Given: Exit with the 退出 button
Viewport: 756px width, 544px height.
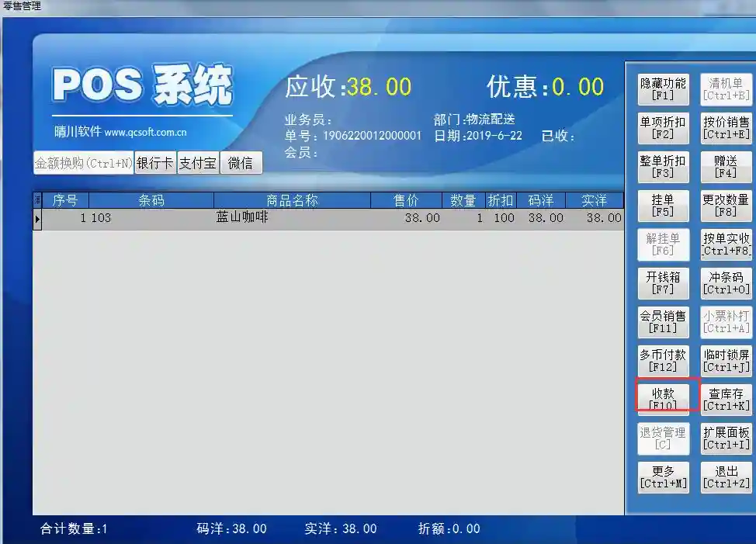Looking at the screenshot, I should click(726, 477).
